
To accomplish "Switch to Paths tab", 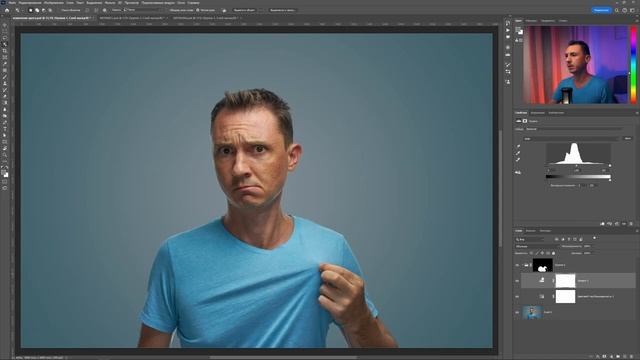I will click(x=545, y=231).
